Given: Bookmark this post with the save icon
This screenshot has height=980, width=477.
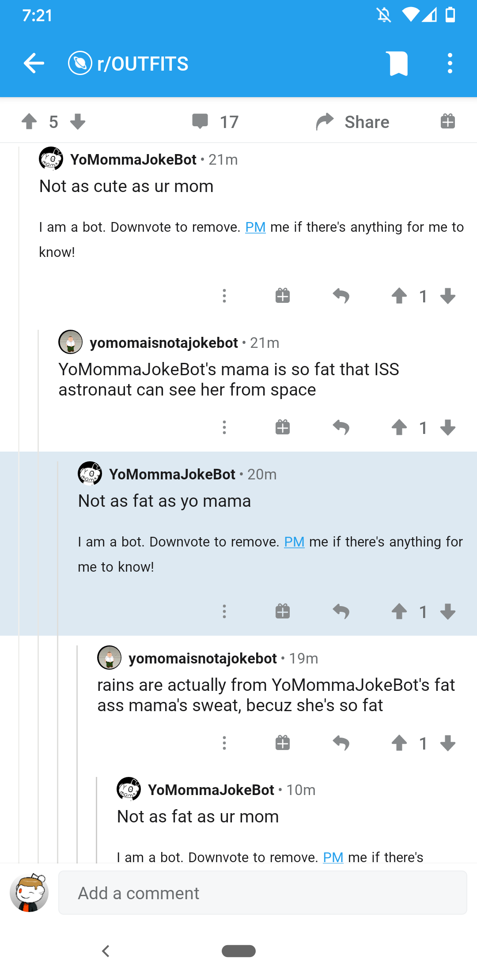Looking at the screenshot, I should pyautogui.click(x=398, y=64).
